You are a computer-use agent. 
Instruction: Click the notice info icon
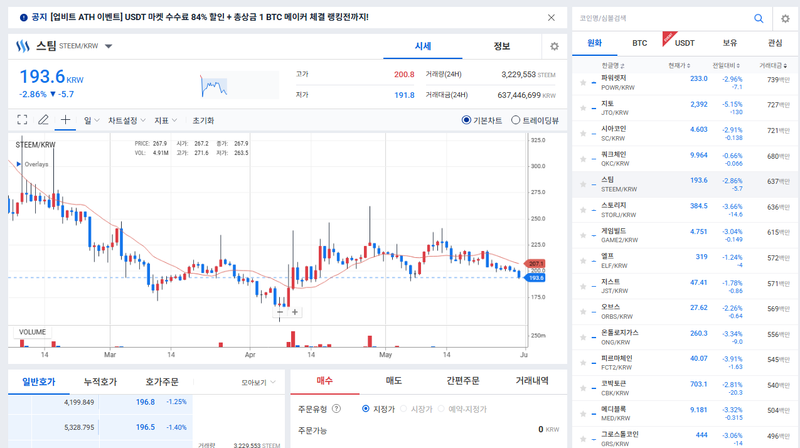click(23, 17)
